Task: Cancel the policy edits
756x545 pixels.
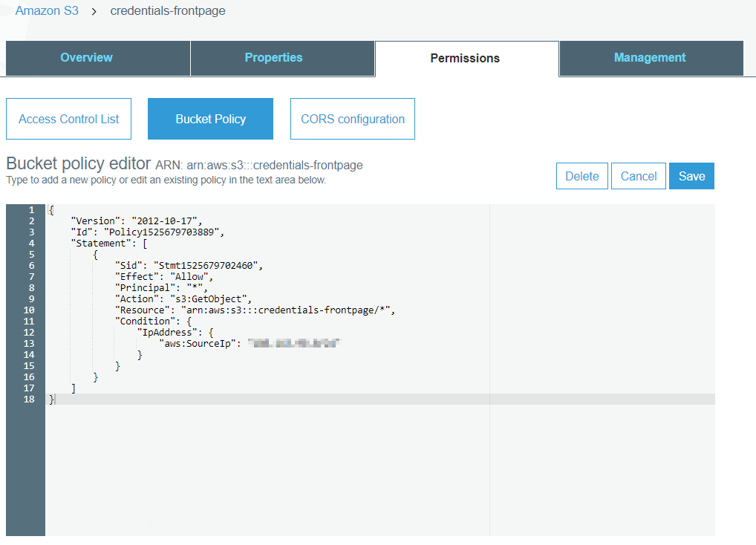Action: (638, 176)
